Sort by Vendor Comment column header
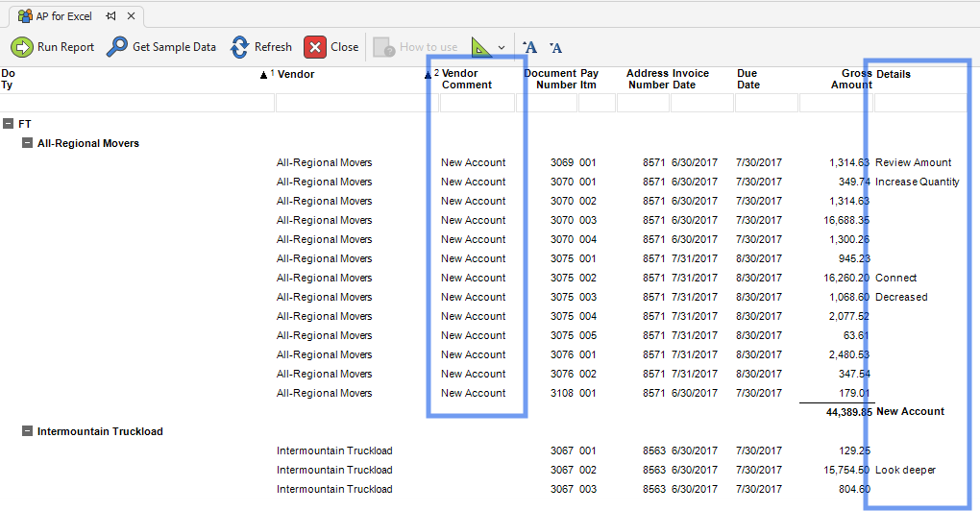The height and width of the screenshot is (511, 980). point(467,80)
